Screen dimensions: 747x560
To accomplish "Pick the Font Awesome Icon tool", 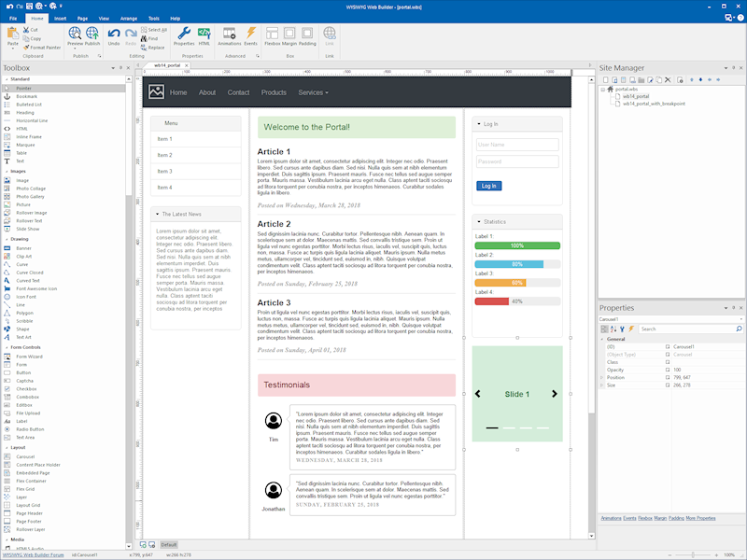I will pyautogui.click(x=35, y=288).
